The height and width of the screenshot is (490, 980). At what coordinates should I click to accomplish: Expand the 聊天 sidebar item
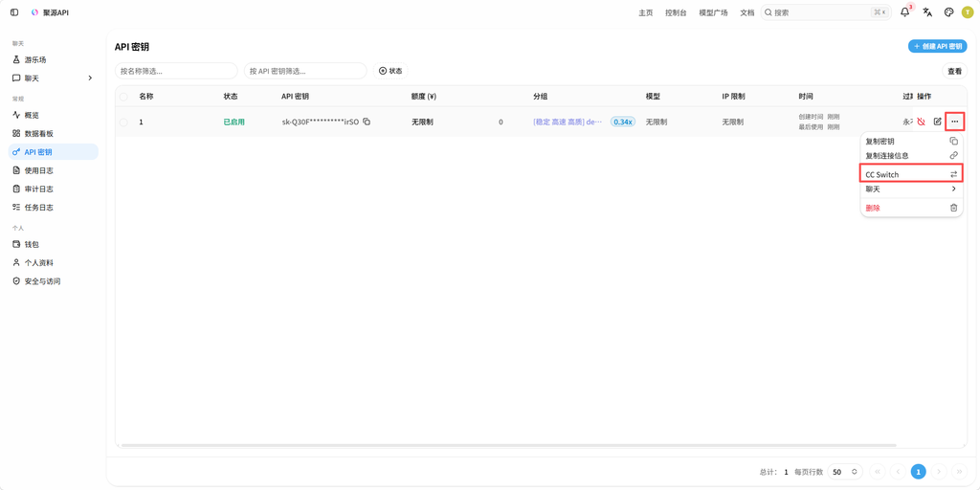(54, 78)
